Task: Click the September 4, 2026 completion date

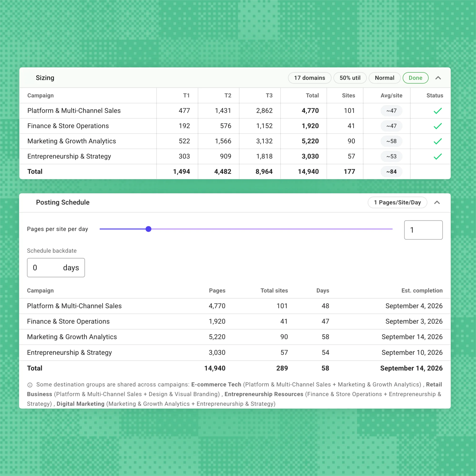Action: (414, 306)
